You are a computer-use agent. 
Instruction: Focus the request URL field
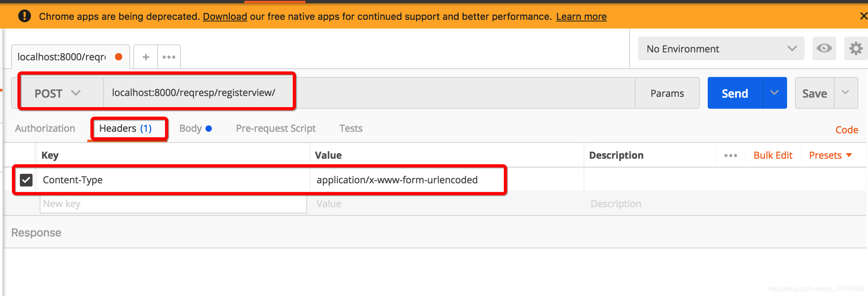click(x=369, y=93)
